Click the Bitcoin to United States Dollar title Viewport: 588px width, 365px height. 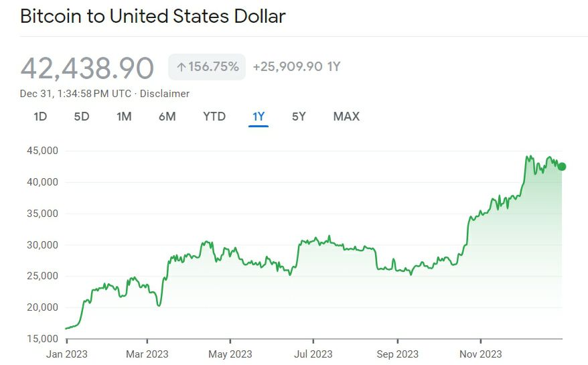click(153, 16)
